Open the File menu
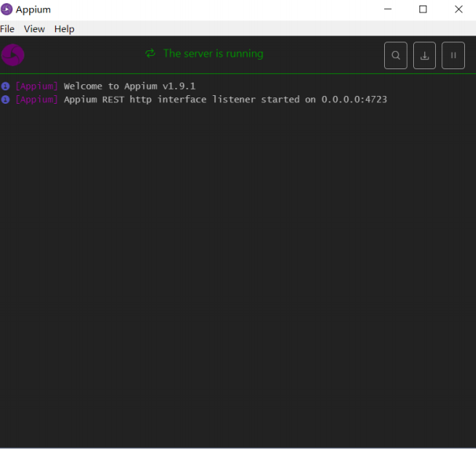This screenshot has width=476, height=449. pyautogui.click(x=7, y=29)
